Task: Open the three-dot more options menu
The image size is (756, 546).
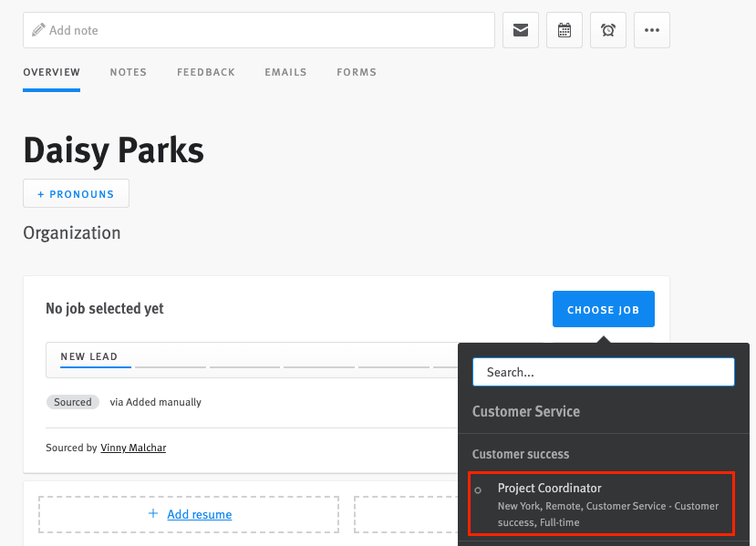Action: point(651,30)
